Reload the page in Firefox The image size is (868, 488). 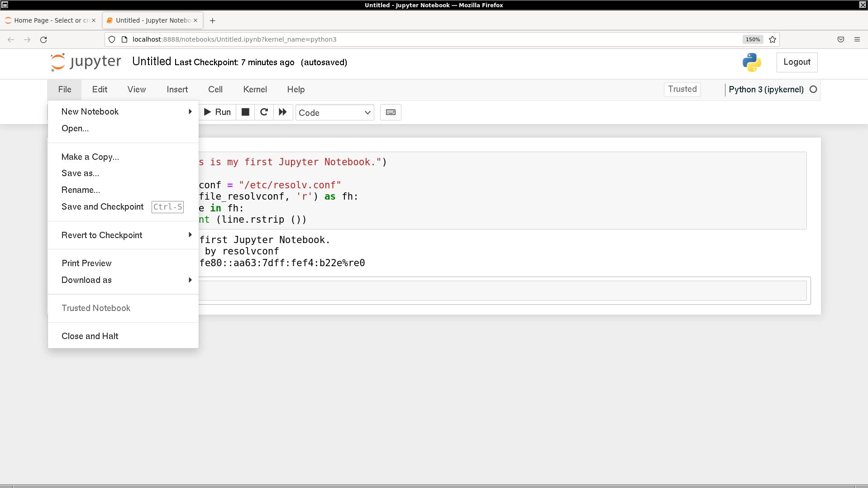(43, 39)
